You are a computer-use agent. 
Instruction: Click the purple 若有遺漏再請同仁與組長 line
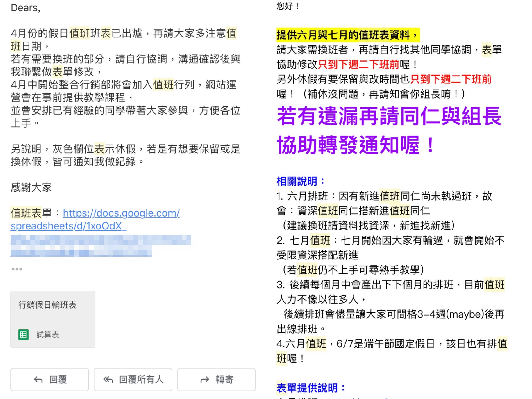pyautogui.click(x=389, y=116)
